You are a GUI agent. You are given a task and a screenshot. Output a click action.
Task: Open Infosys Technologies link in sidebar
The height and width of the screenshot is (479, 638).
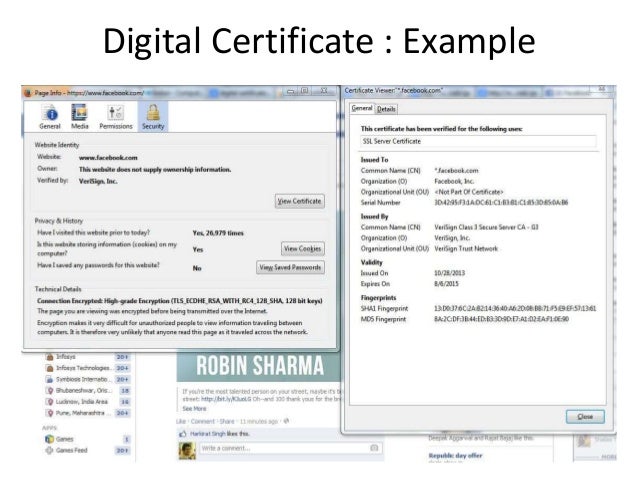coord(83,368)
